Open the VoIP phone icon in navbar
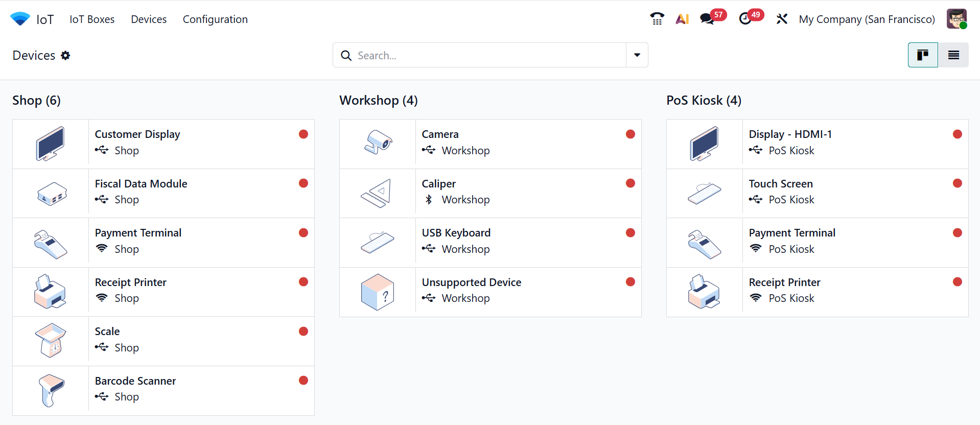Viewport: 980px width, 425px height. [657, 19]
